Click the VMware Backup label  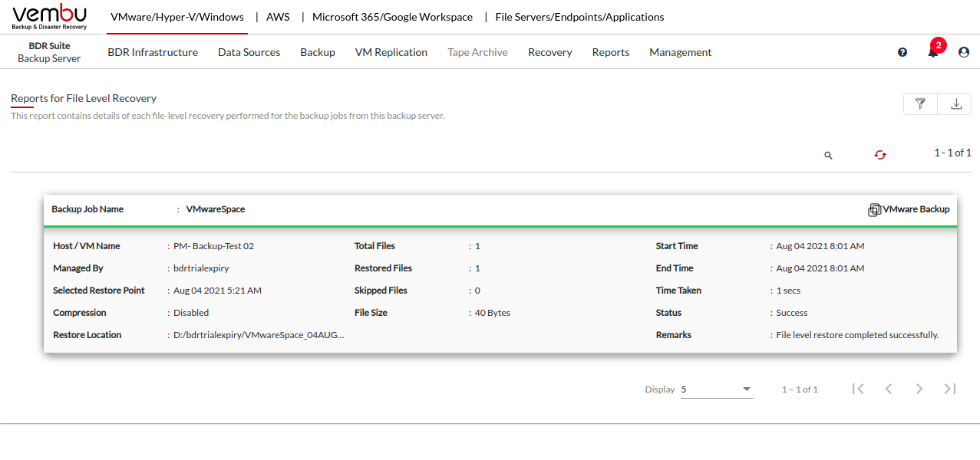pos(916,209)
